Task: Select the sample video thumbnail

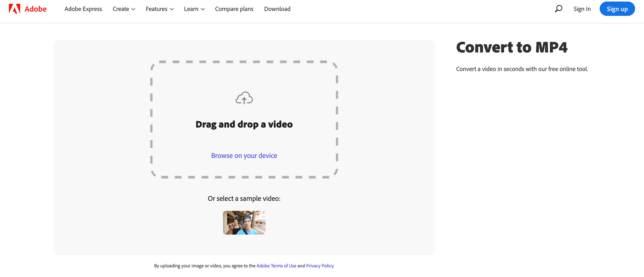Action: pyautogui.click(x=244, y=223)
